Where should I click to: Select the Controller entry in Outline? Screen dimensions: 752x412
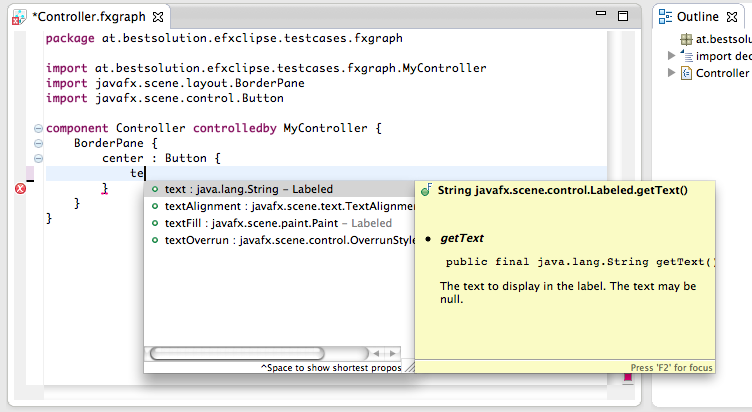click(722, 73)
